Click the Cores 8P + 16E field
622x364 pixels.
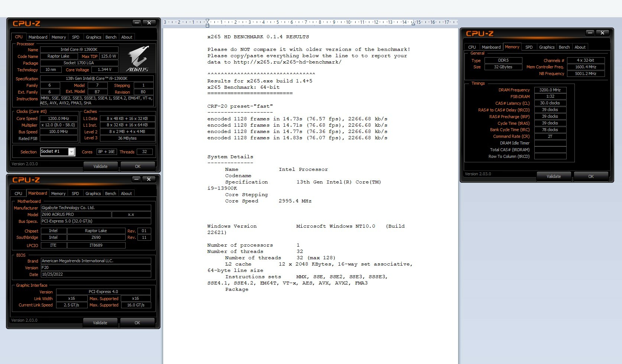pyautogui.click(x=106, y=152)
